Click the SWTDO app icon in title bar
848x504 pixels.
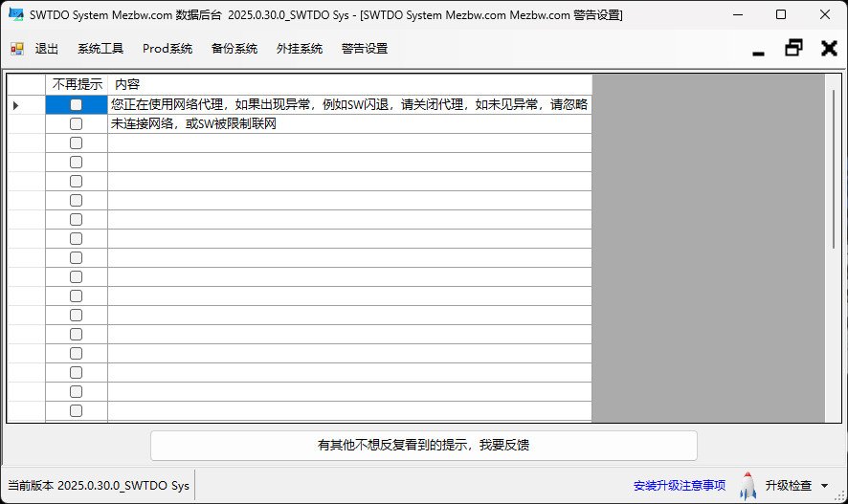coord(15,15)
